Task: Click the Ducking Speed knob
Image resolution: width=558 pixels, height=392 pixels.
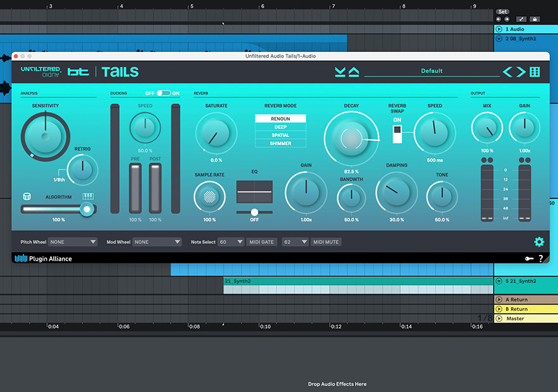Action: [x=145, y=128]
